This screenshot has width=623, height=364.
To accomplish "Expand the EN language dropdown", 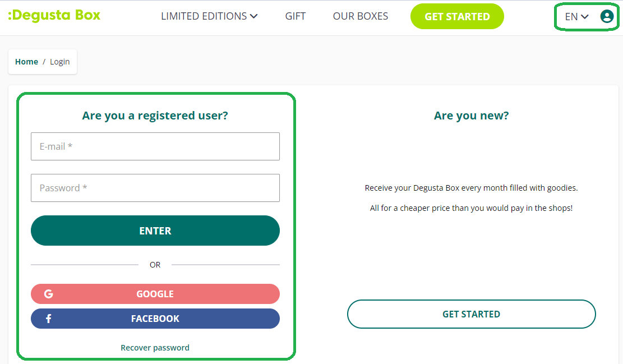I will coord(576,17).
